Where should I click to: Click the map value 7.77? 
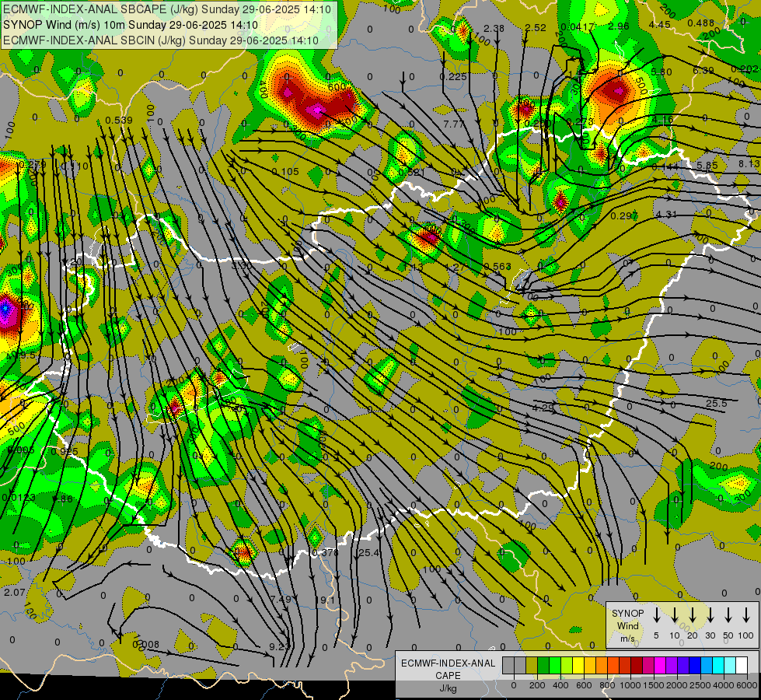click(x=453, y=124)
